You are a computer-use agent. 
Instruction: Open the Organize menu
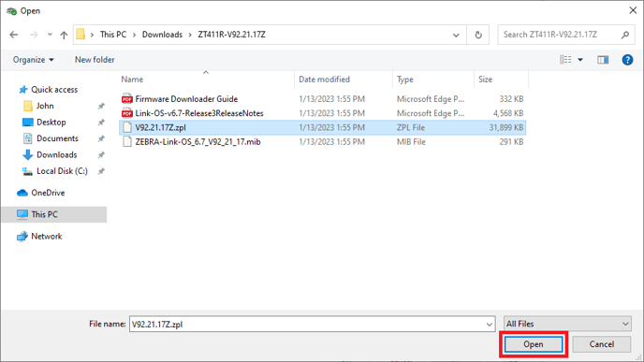34,60
